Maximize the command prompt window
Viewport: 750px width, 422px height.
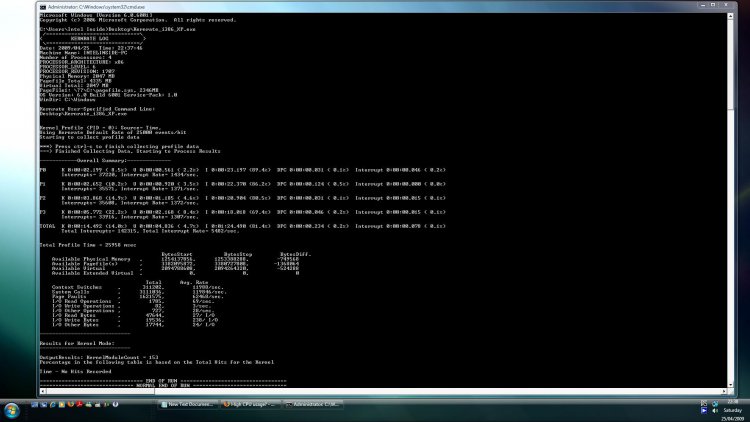click(713, 5)
